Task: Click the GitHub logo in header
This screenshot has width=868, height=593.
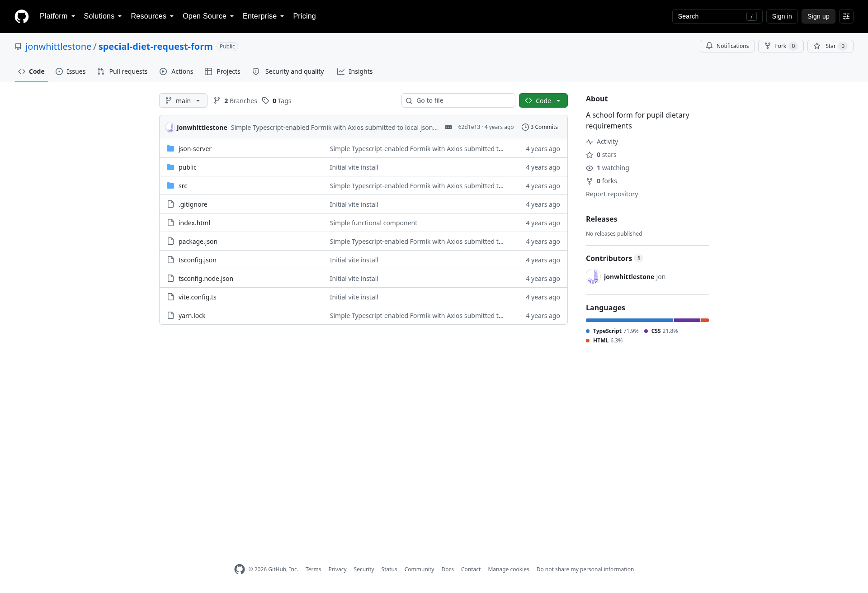Action: pos(22,16)
